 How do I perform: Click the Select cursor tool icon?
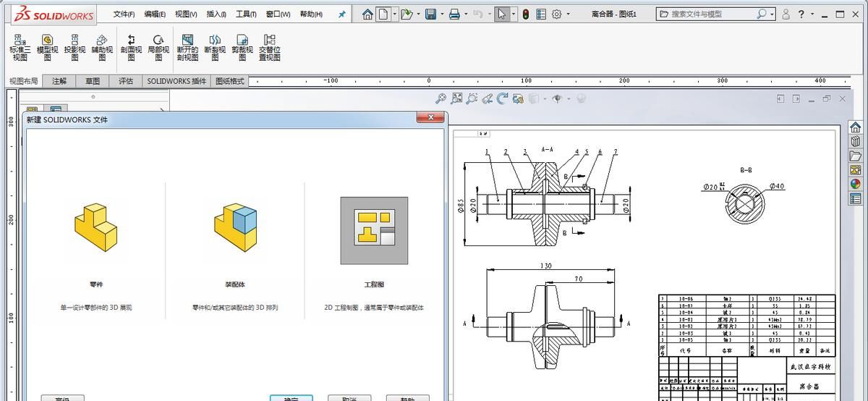(501, 14)
